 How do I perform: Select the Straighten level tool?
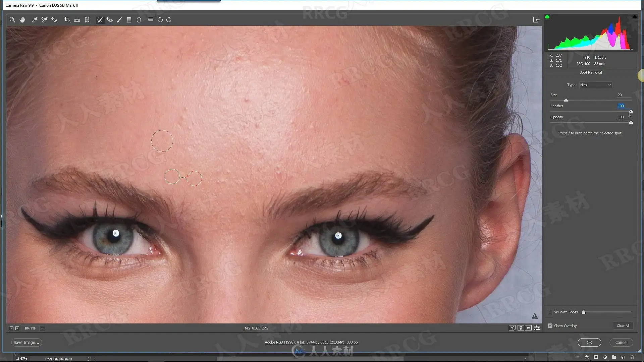77,20
